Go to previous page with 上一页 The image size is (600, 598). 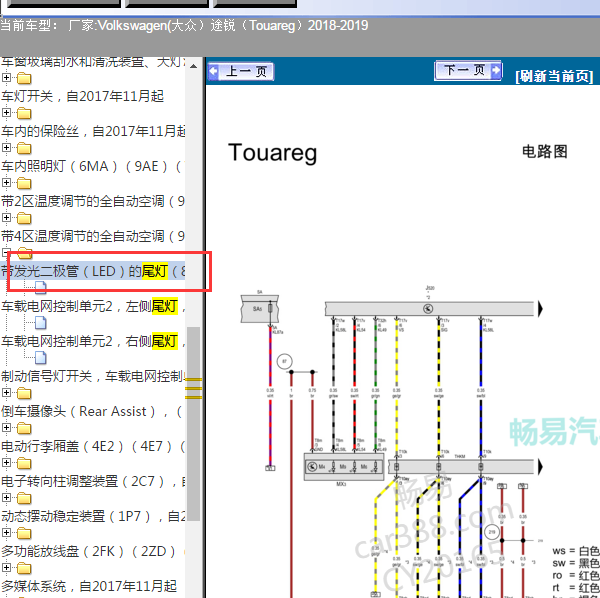click(241, 71)
